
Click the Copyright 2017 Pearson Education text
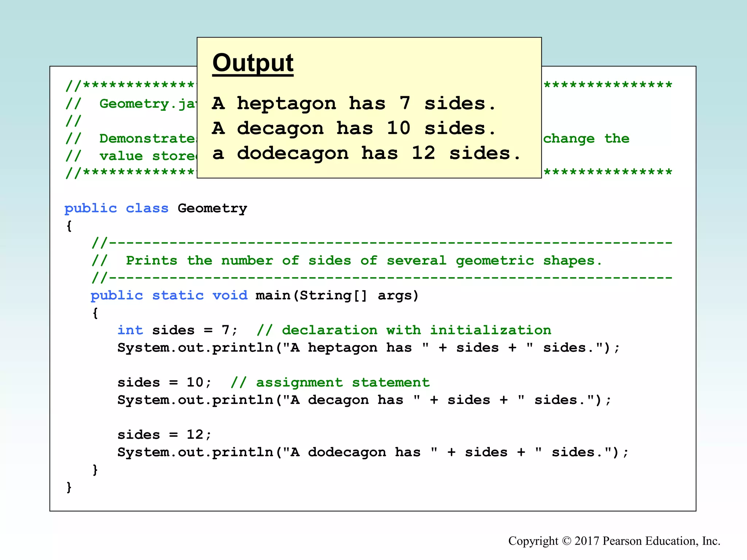click(x=614, y=541)
